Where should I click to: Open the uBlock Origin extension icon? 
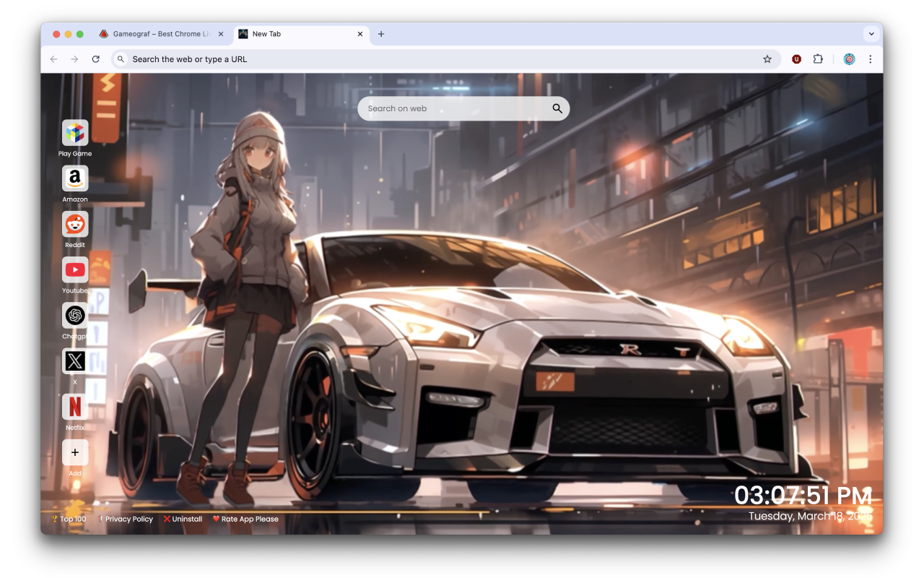coord(796,59)
